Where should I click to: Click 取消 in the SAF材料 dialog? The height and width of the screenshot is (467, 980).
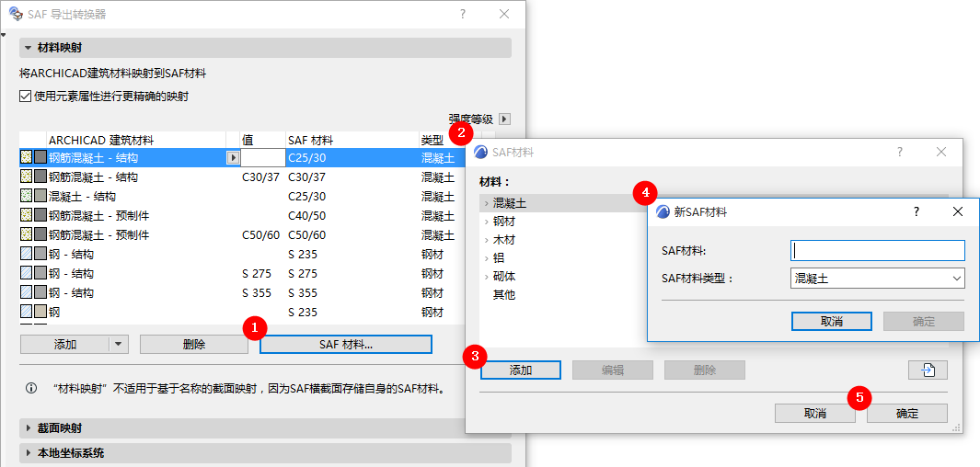pyautogui.click(x=815, y=414)
